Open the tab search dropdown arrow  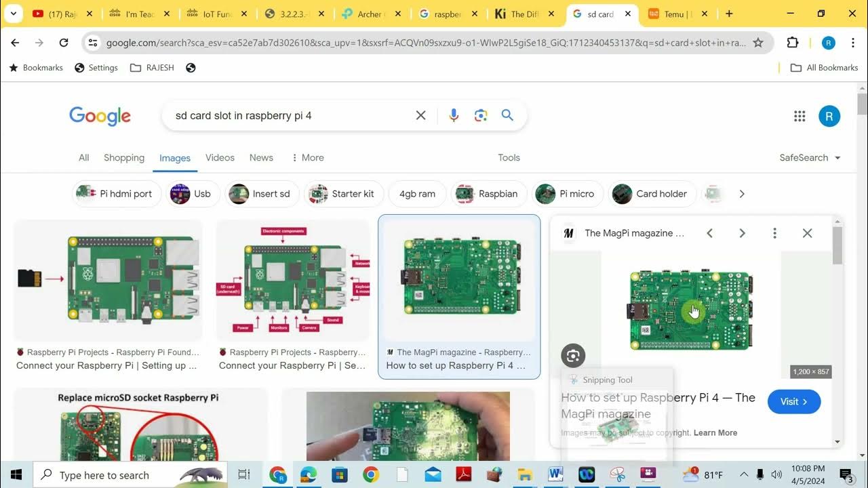13,14
